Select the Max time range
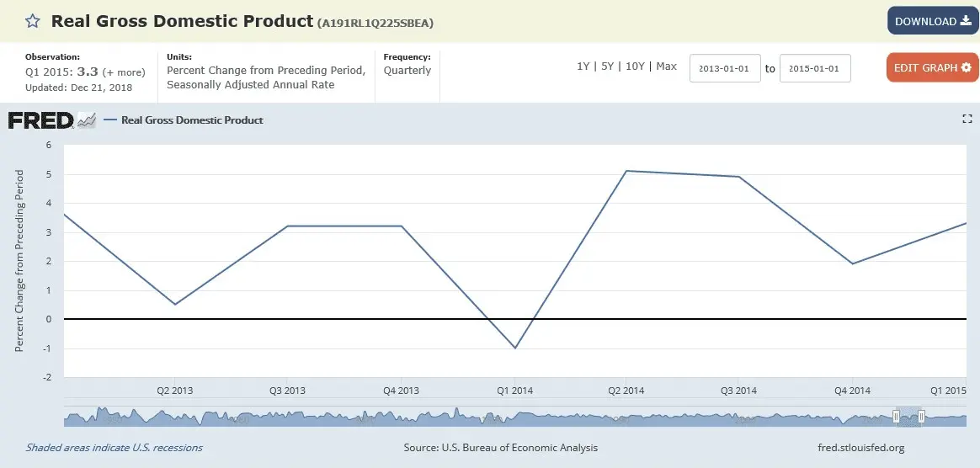Image resolution: width=980 pixels, height=468 pixels. [666, 66]
